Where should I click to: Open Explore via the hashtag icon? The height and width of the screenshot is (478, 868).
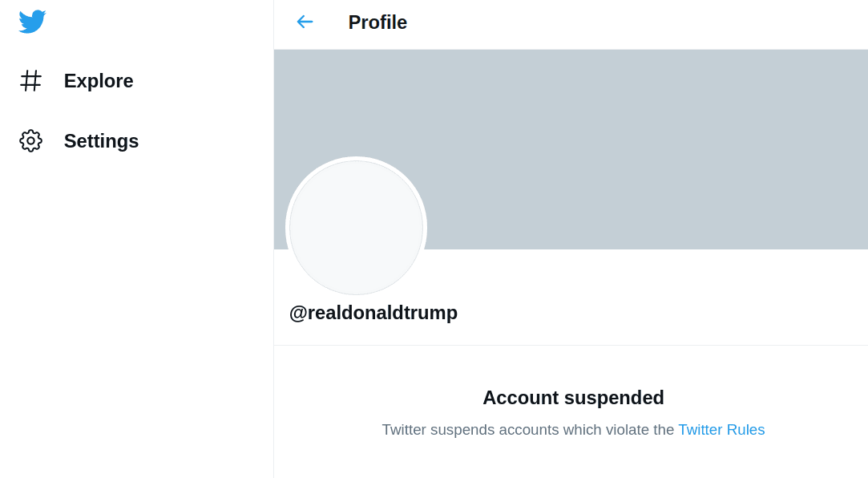pyautogui.click(x=30, y=80)
